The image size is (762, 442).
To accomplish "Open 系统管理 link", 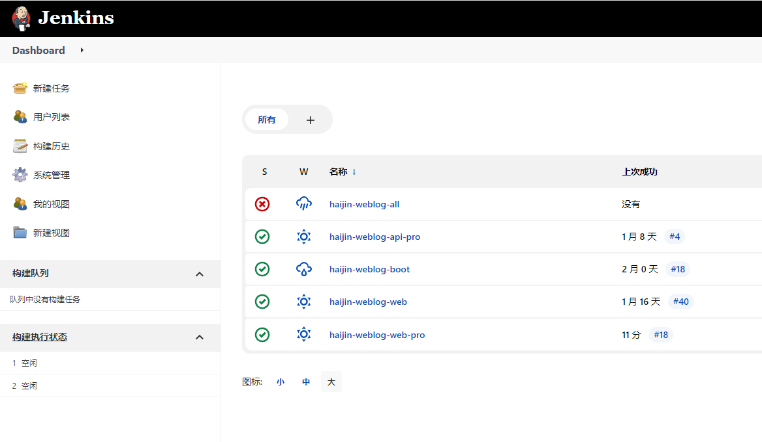I will pos(51,175).
